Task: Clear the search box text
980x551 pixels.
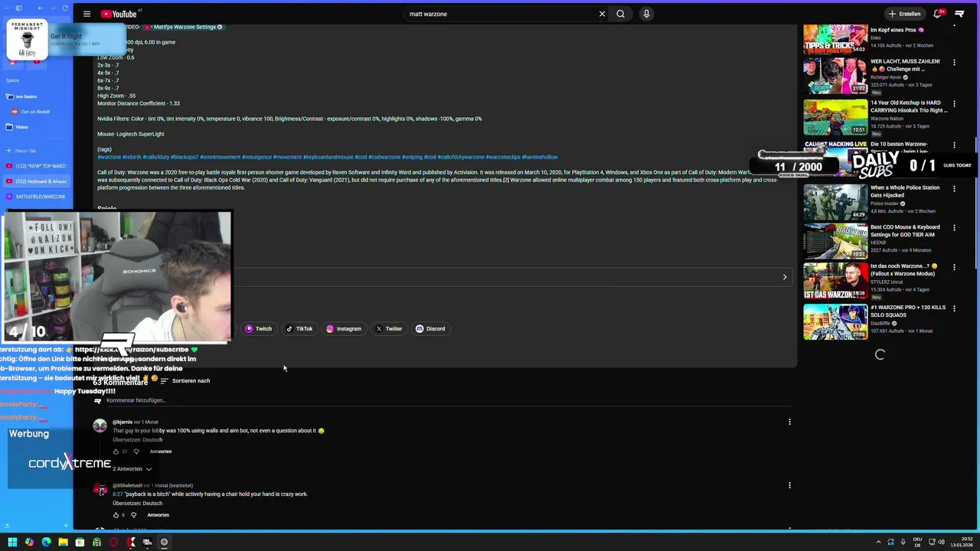Action: pos(602,14)
